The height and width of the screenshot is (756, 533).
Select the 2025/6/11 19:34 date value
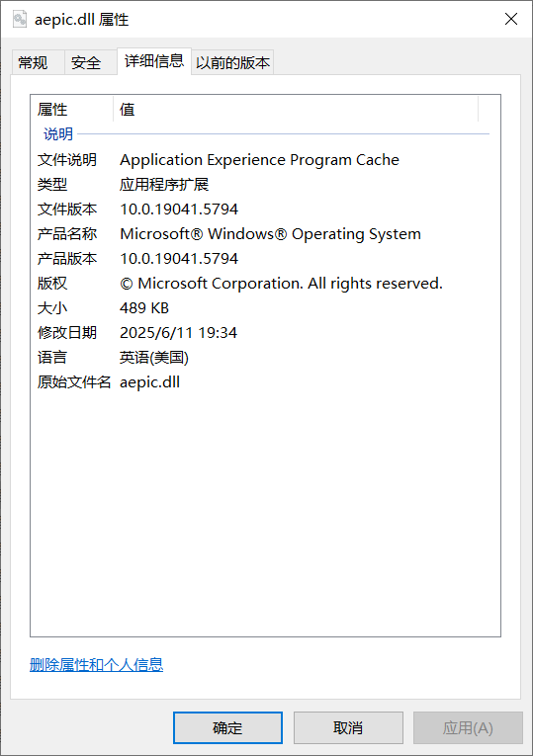[x=178, y=333]
